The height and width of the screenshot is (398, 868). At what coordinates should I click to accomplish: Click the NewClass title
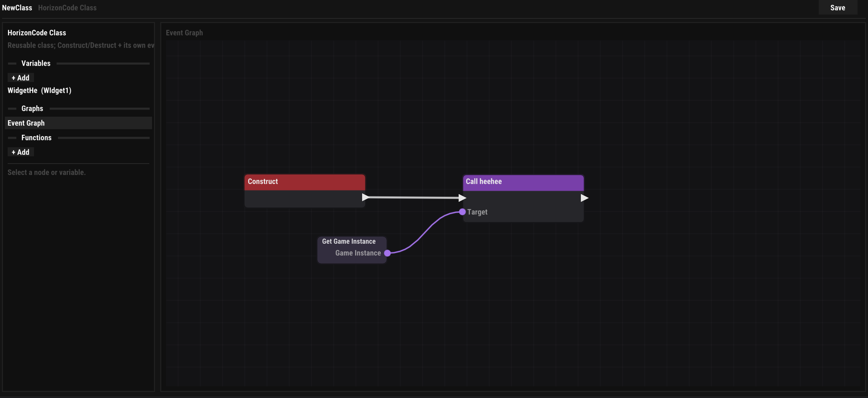point(17,8)
